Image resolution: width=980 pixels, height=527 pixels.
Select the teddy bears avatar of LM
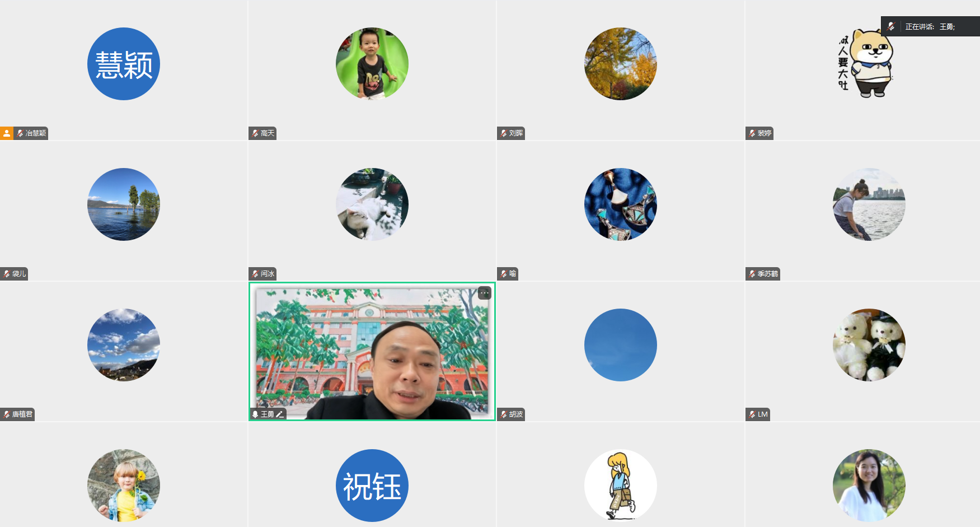(869, 345)
